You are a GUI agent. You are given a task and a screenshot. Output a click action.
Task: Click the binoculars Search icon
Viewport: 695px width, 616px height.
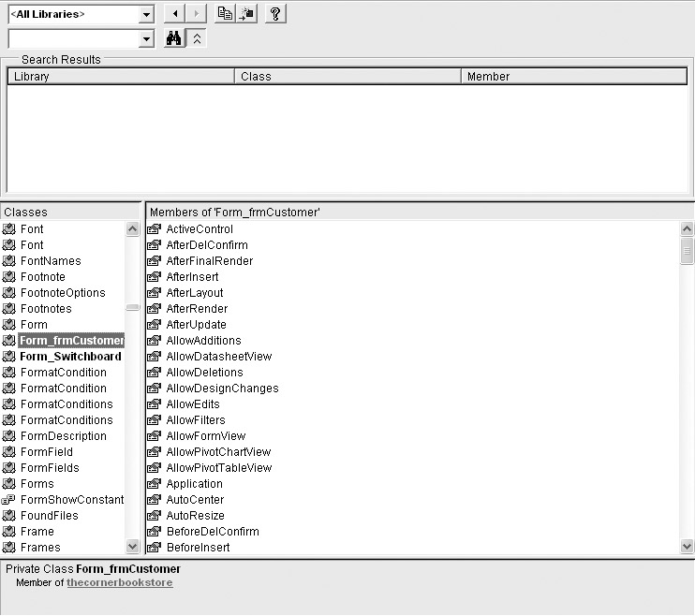[x=173, y=38]
